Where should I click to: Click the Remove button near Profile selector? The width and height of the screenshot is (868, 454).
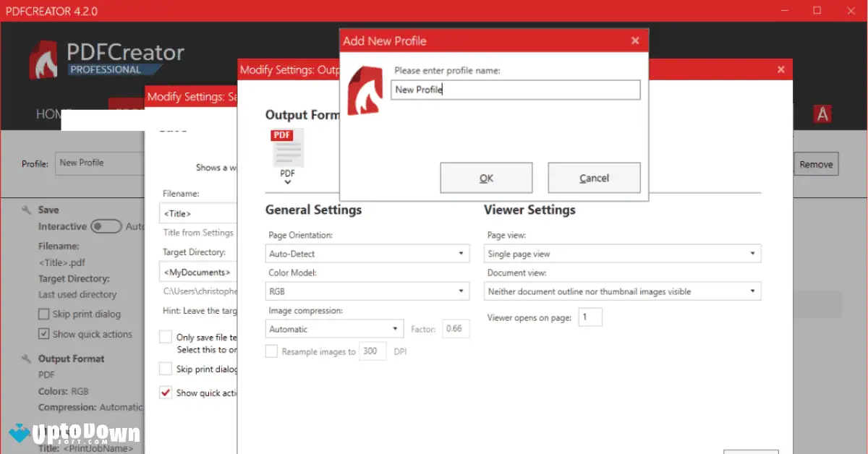coord(816,164)
